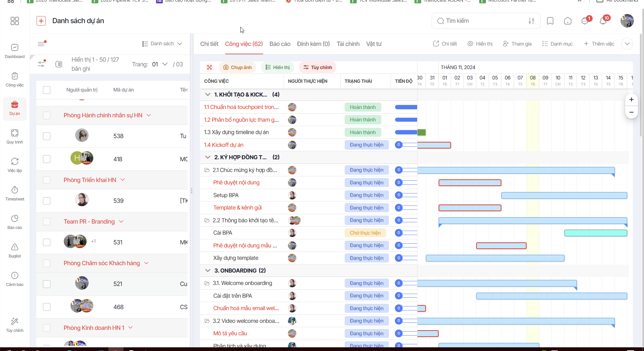Check the checkbox on the project 531 row
Viewport: 644px width, 351px height.
coord(47,242)
